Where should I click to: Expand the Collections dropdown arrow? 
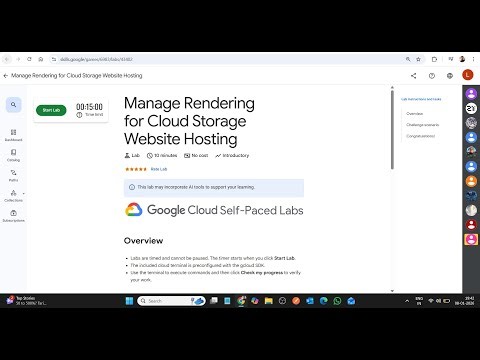click(x=24, y=193)
